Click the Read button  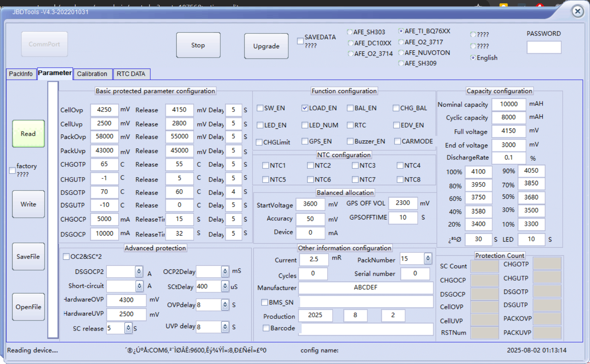click(x=28, y=134)
